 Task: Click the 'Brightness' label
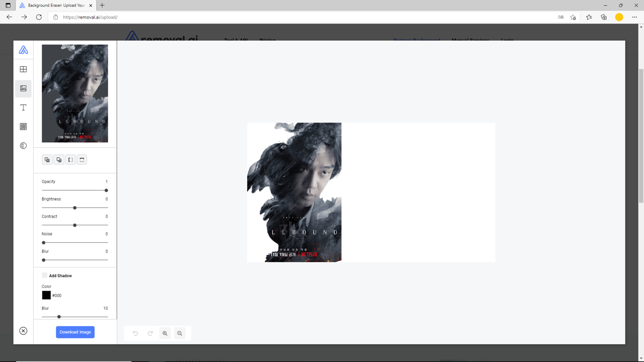click(51, 199)
